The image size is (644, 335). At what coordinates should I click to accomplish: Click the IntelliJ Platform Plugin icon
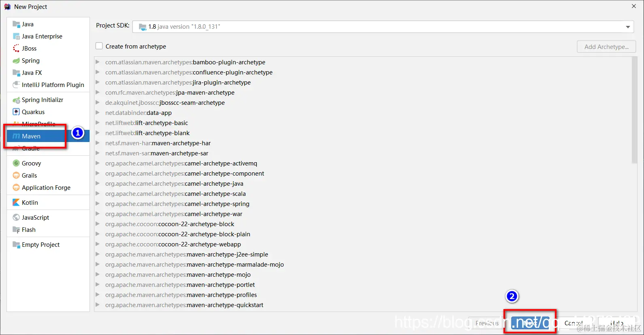(x=16, y=85)
